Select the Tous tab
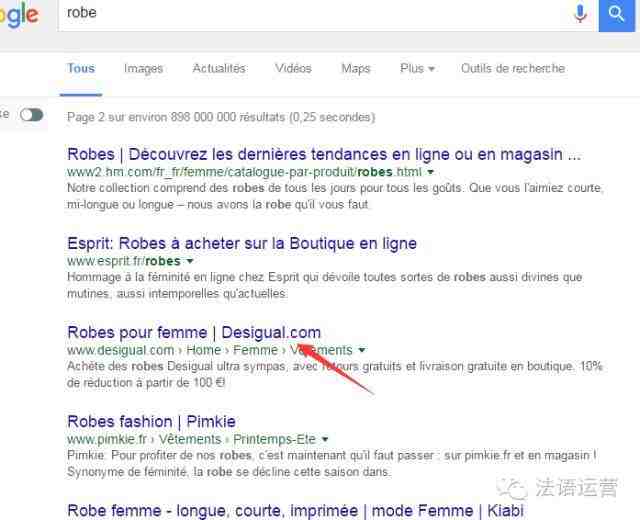This screenshot has width=640, height=520. [x=81, y=69]
